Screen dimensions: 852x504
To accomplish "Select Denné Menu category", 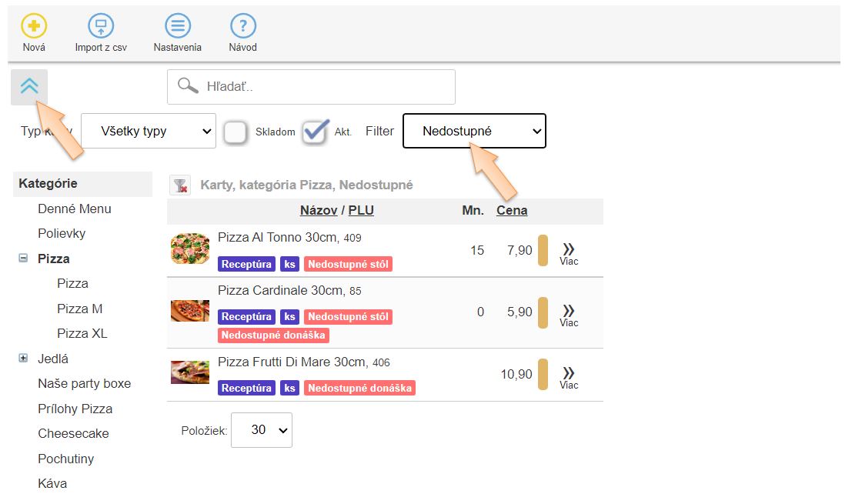I will 75,209.
